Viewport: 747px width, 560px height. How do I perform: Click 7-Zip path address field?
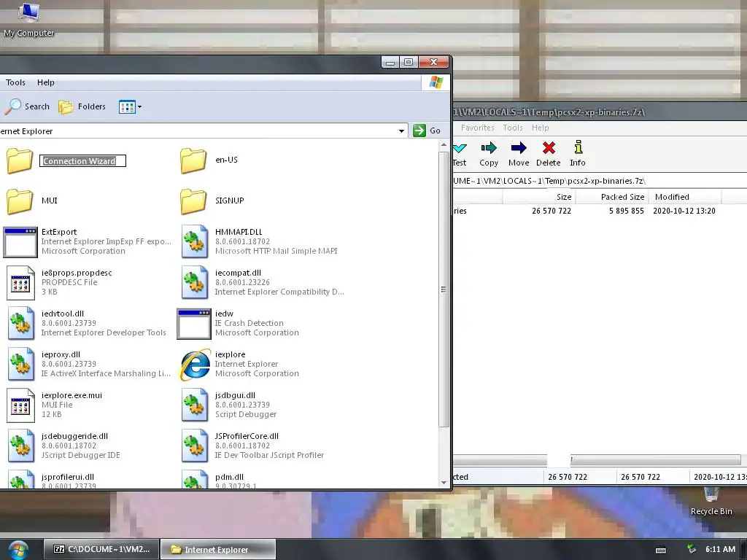pos(600,181)
